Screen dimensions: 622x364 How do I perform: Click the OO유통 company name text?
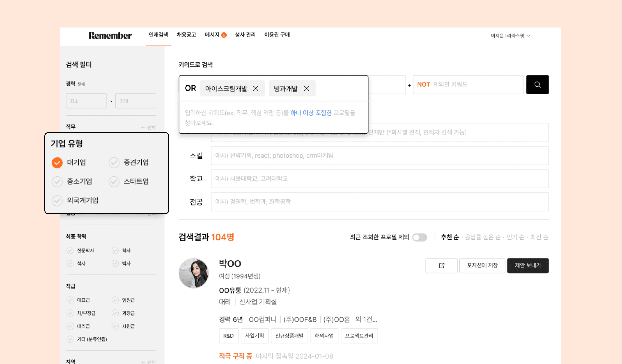coord(230,290)
